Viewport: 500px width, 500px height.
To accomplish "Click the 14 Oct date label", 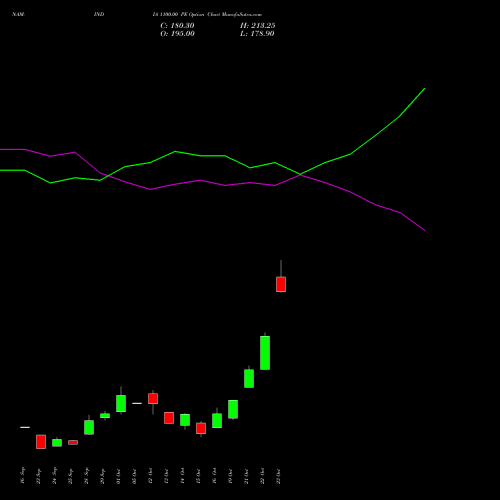I will point(183,476).
